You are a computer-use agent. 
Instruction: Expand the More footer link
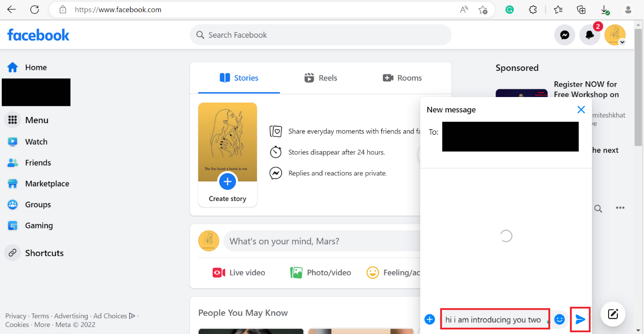point(42,325)
